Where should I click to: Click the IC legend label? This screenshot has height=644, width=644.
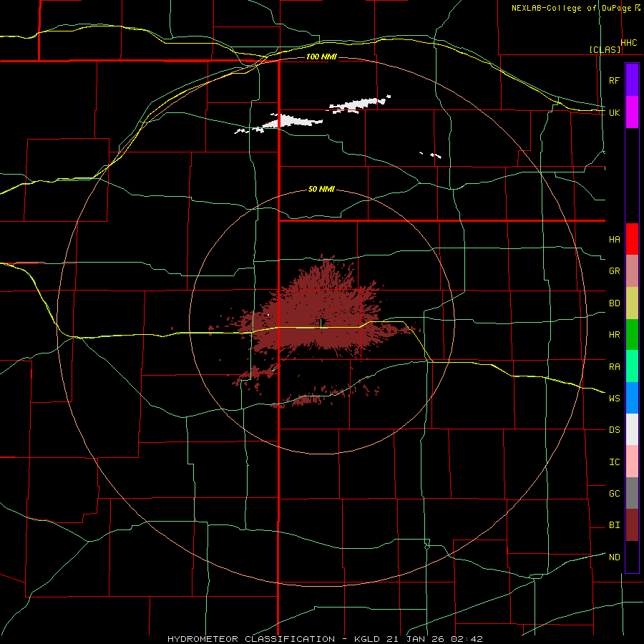point(614,462)
